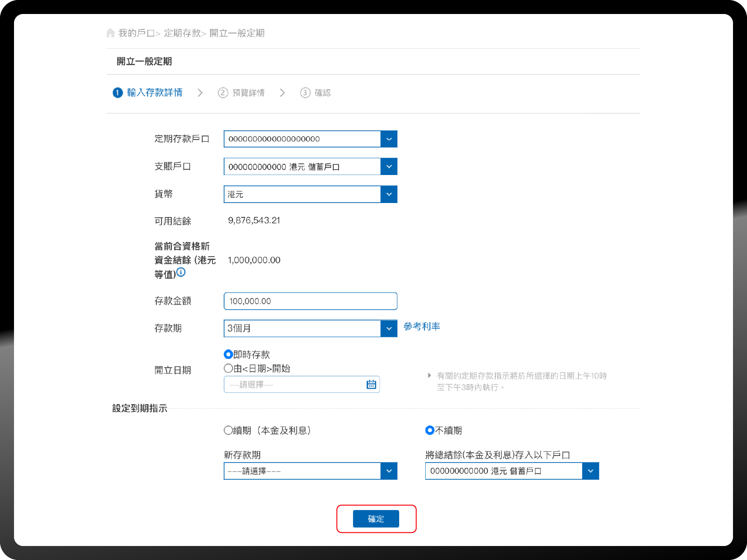747x560 pixels.
Task: Click the info icon beside 等值
Action: (x=181, y=272)
